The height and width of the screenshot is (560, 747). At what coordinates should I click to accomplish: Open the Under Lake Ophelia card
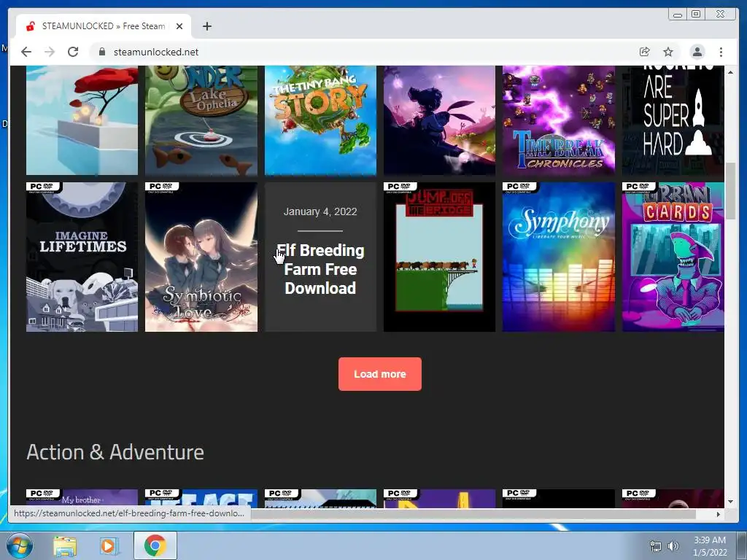[x=201, y=120]
